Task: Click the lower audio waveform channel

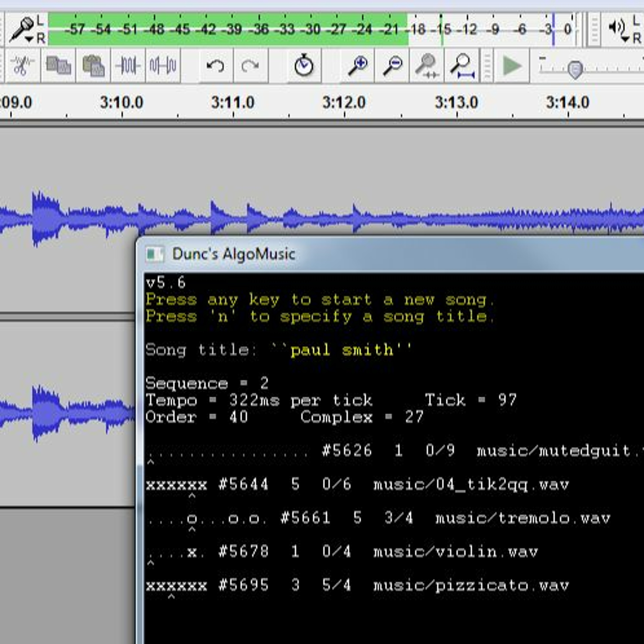Action: pyautogui.click(x=67, y=413)
